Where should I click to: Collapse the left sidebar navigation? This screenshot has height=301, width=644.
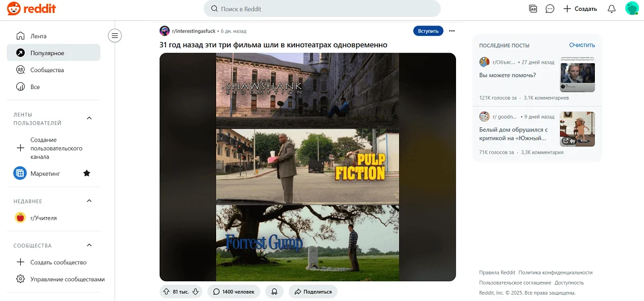point(115,36)
